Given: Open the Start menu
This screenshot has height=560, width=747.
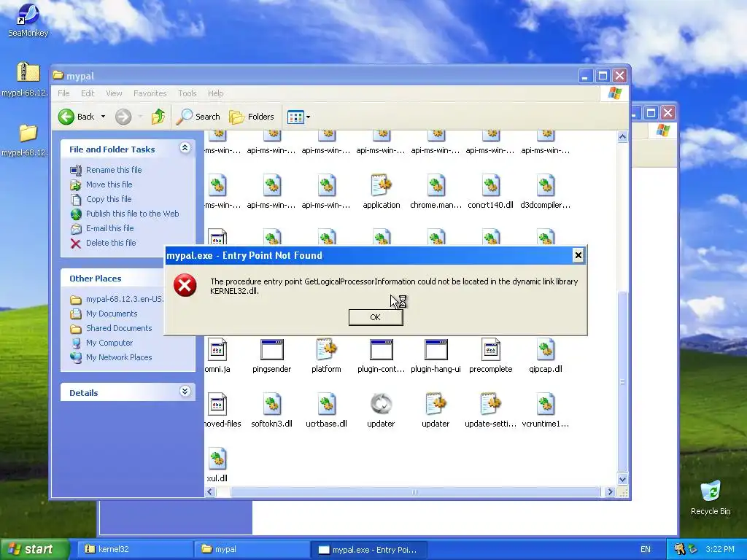Looking at the screenshot, I should point(34,549).
